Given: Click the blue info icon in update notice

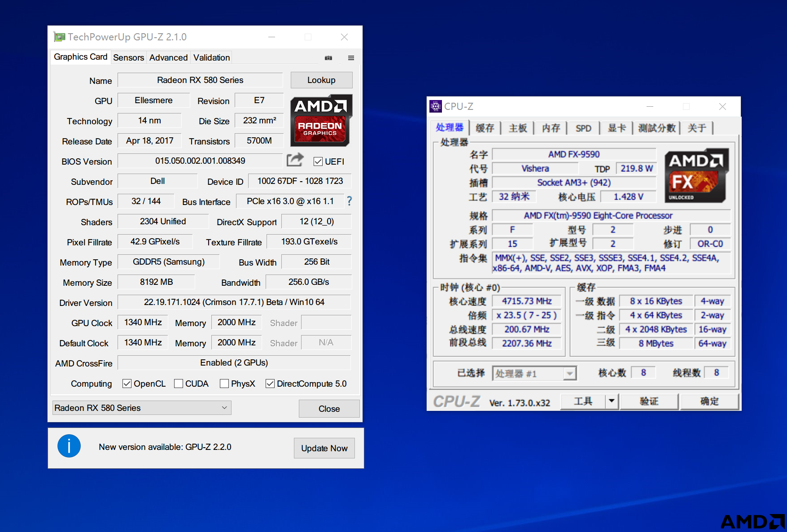Looking at the screenshot, I should pos(69,446).
